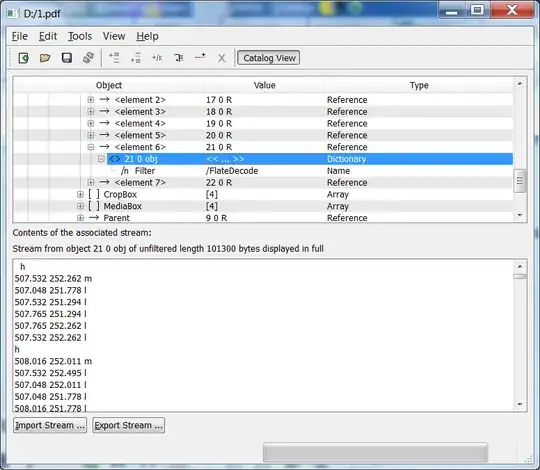The height and width of the screenshot is (470, 540).
Task: Click the tree view scrollbar thumb
Action: 520,181
